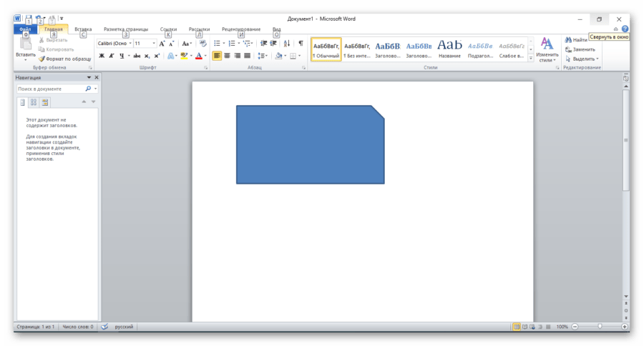The image size is (644, 346).
Task: Enable center text alignment
Action: click(227, 56)
